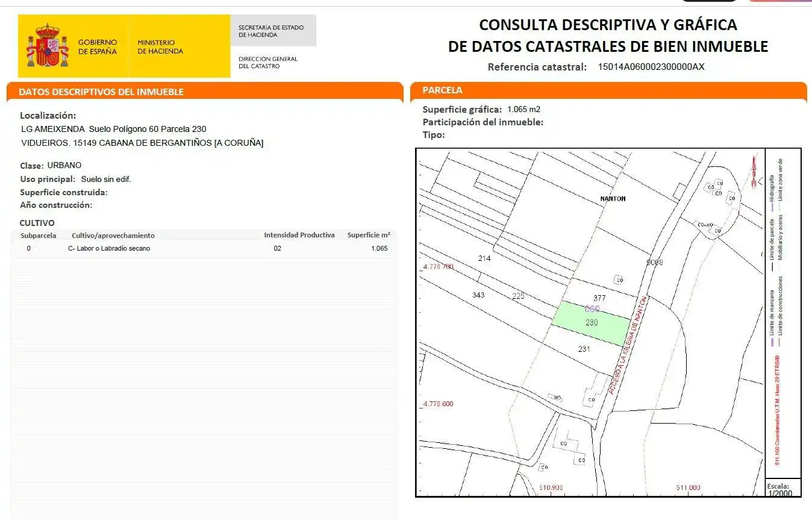Screen dimensions: 812x520
Task: Click 'ACCESO A LA IGLESIA DE NANTON' road label
Action: tap(626, 345)
